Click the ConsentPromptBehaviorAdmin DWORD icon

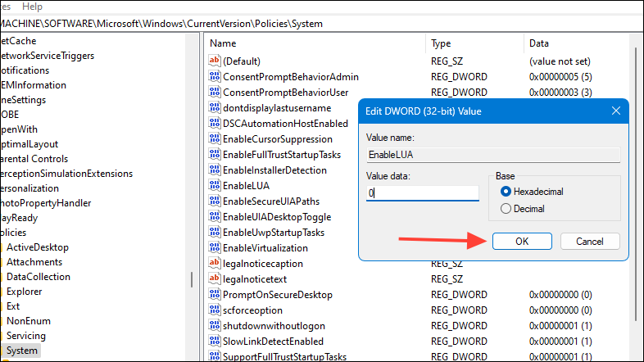[x=215, y=76]
